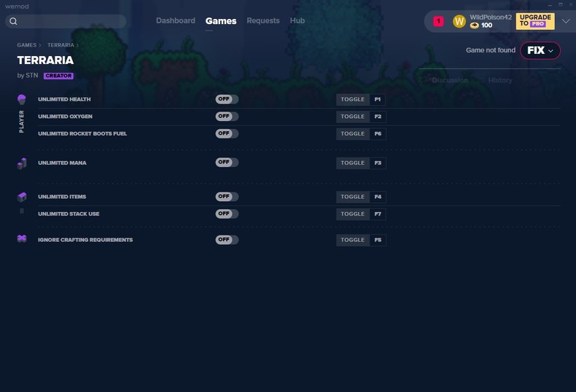The width and height of the screenshot is (576, 392).
Task: Click the WildPoison42 avatar icon
Action: click(459, 21)
